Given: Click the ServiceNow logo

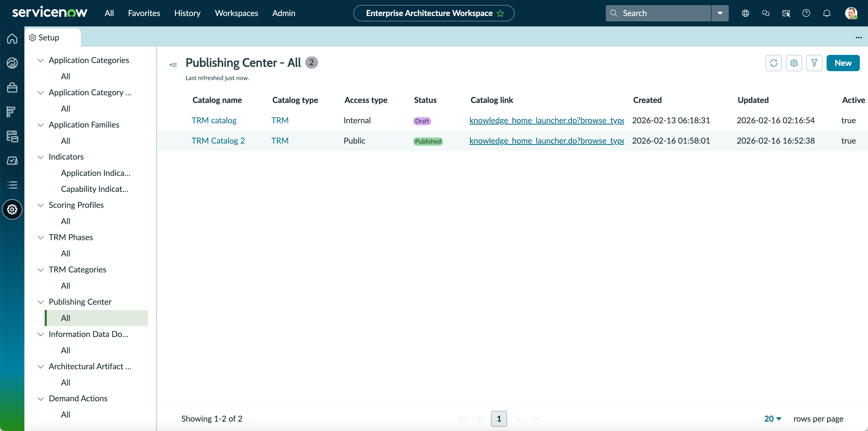Looking at the screenshot, I should (x=50, y=12).
